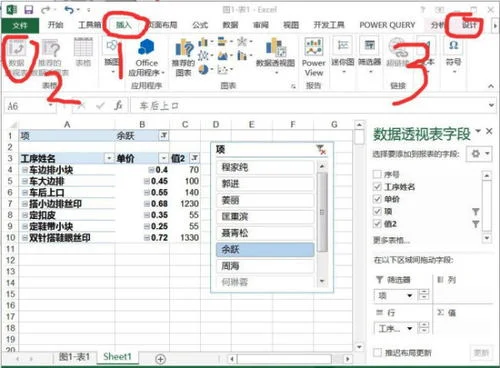The image size is (500, 368).
Task: Open the 单价 header filter dropdown
Action: (x=163, y=158)
